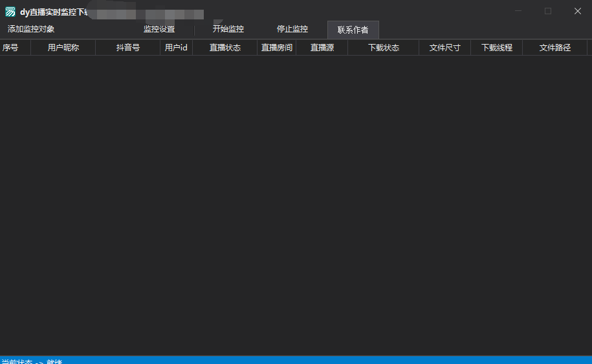Open 监控设置 settings
Viewport: 592px width, 364px height.
(x=159, y=29)
